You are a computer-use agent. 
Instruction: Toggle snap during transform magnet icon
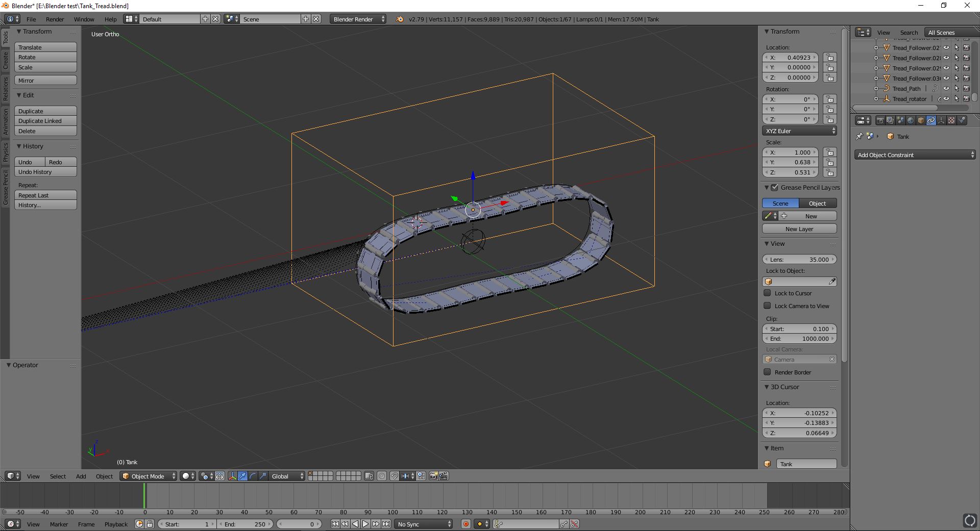tap(394, 476)
